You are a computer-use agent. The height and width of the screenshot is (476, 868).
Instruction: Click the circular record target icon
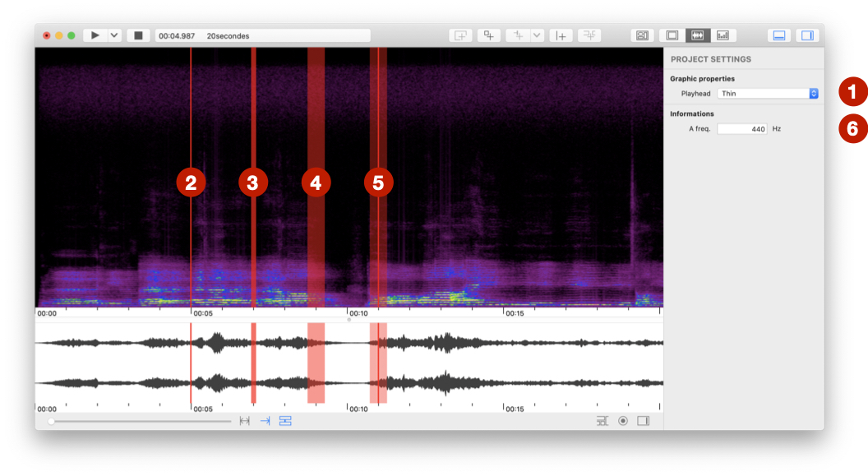click(x=623, y=421)
